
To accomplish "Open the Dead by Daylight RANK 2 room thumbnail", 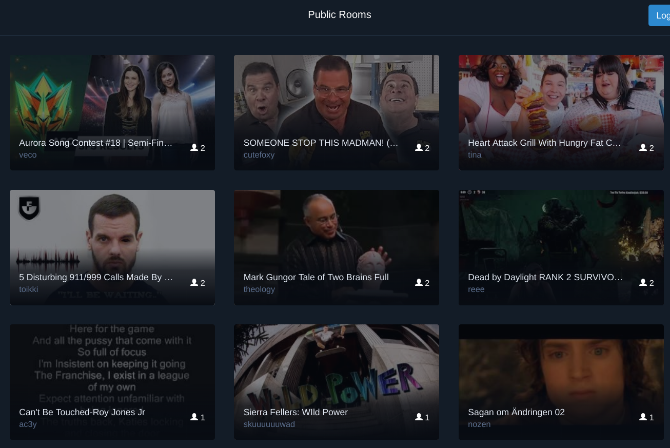I will point(561,247).
